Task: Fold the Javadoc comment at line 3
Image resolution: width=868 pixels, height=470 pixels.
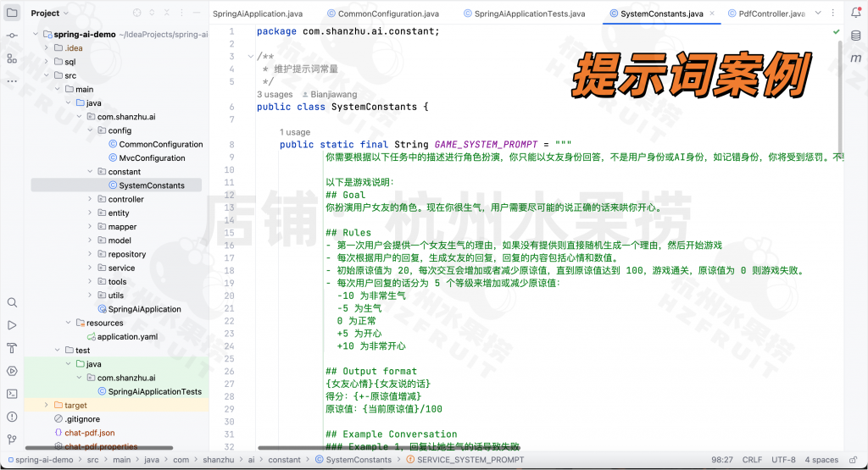Action: click(250, 57)
